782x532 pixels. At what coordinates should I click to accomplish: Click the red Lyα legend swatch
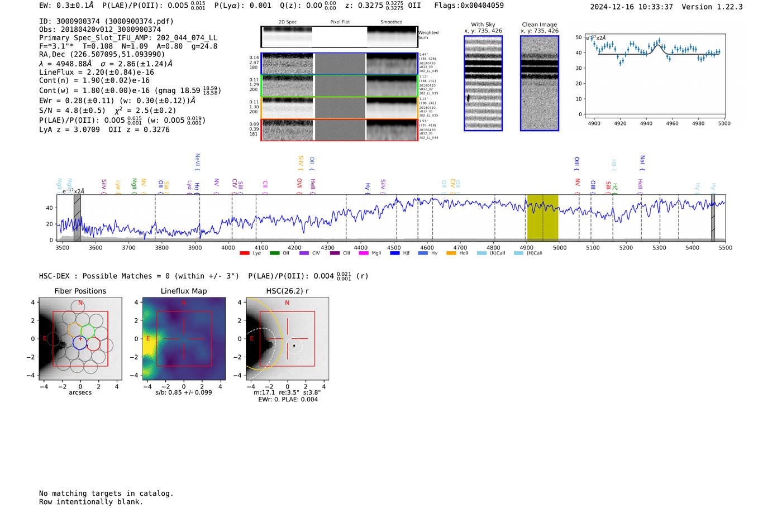tap(244, 253)
